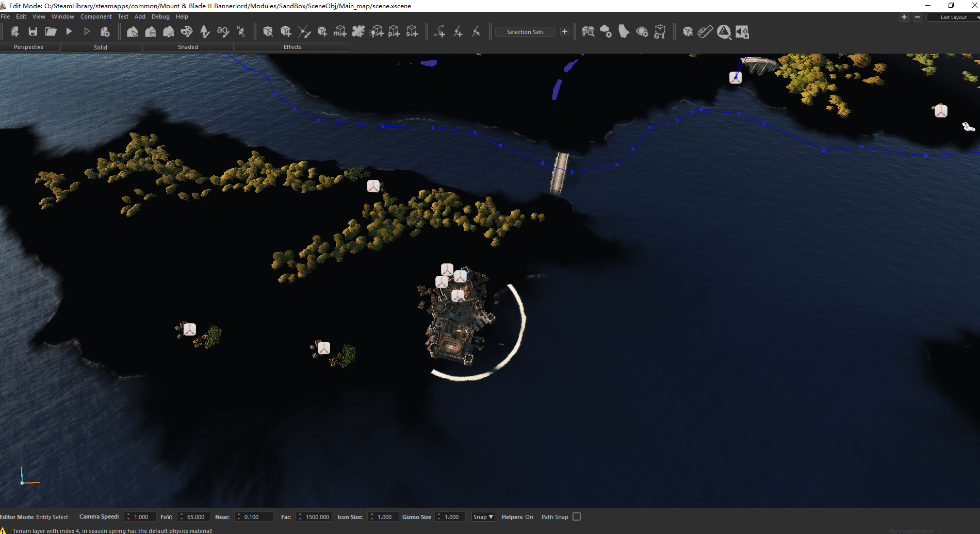Viewport: 980px width, 534px height.
Task: Open the Component menu
Action: point(96,16)
